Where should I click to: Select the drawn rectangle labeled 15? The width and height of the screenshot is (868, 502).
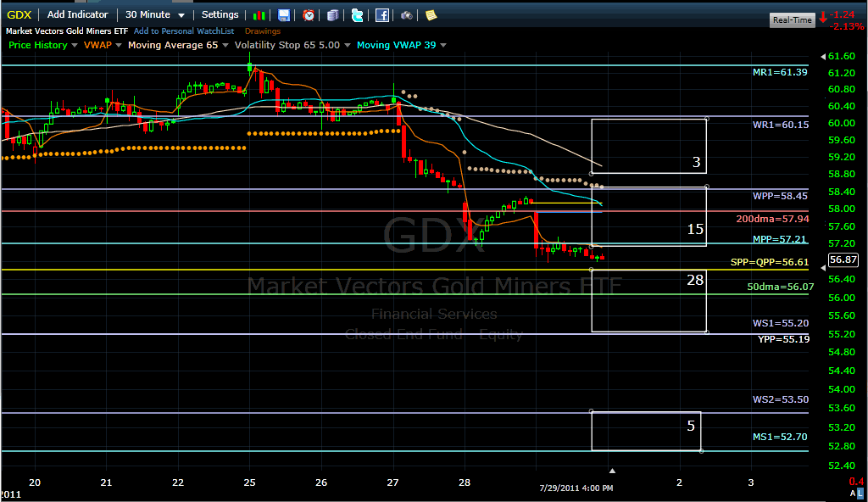[x=648, y=216]
